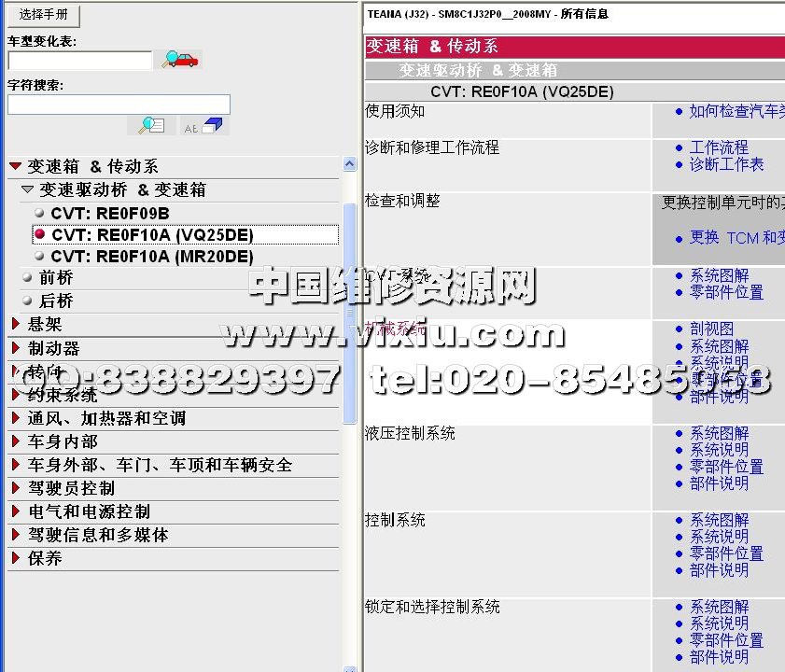Screen dimensions: 785x672
Task: Select the 后桥 bullet in the tree
Action: pos(27,301)
